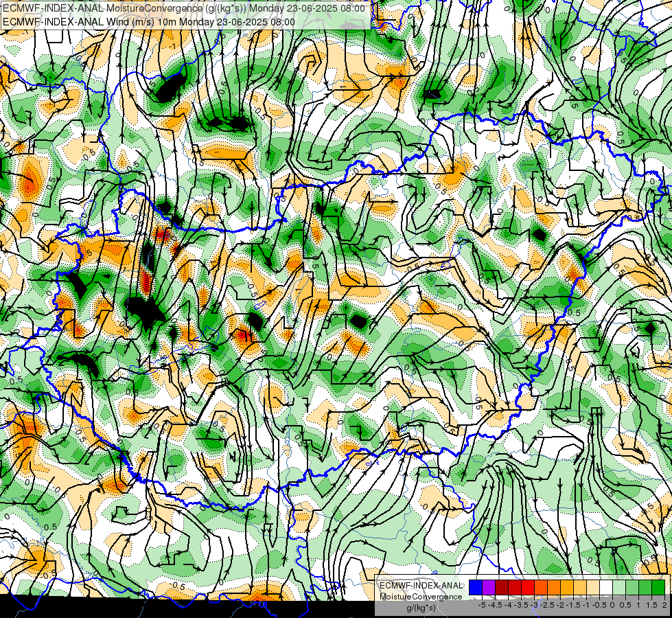Click the legend tick value -4.5
Screen dimensions: 672x618
click(x=495, y=605)
